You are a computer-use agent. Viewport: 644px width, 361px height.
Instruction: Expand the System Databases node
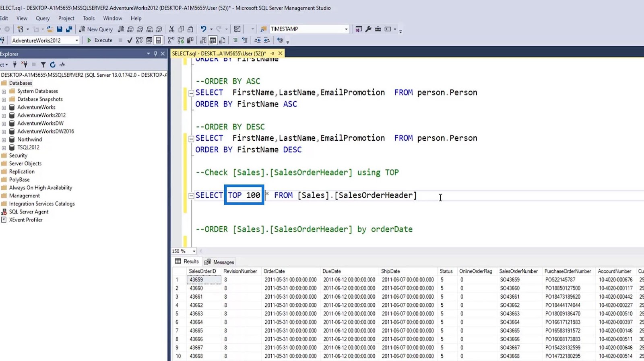[x=4, y=91]
